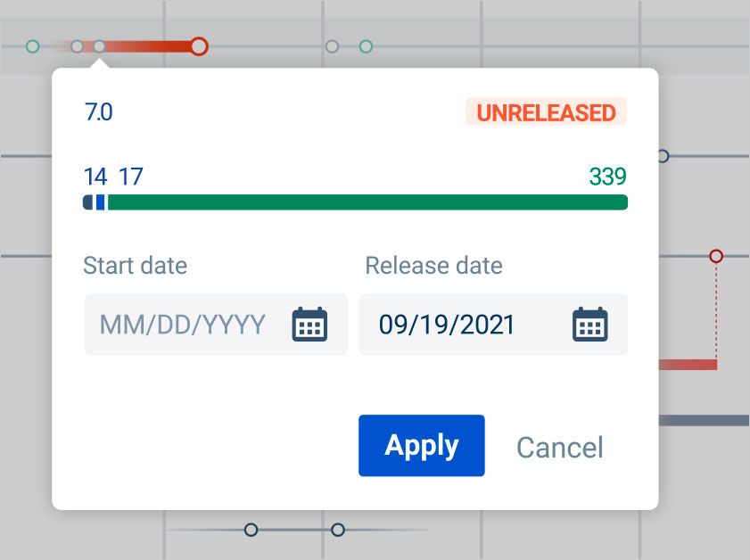
Task: Open the Release date calendar picker
Action: coord(589,325)
